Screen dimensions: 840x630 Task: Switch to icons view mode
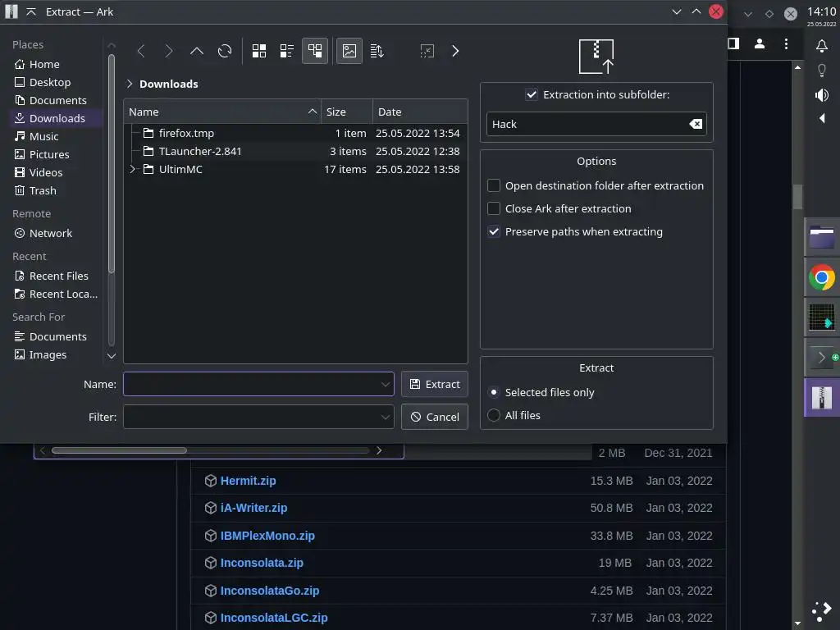(259, 51)
